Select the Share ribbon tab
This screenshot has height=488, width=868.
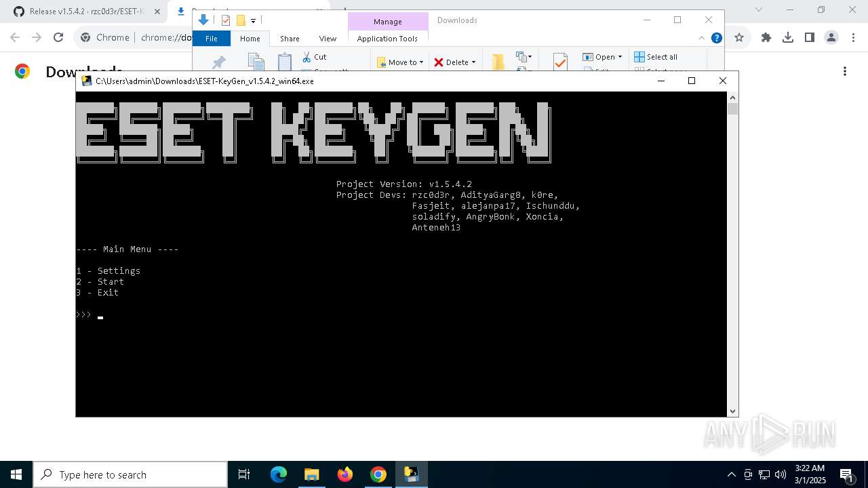(290, 39)
